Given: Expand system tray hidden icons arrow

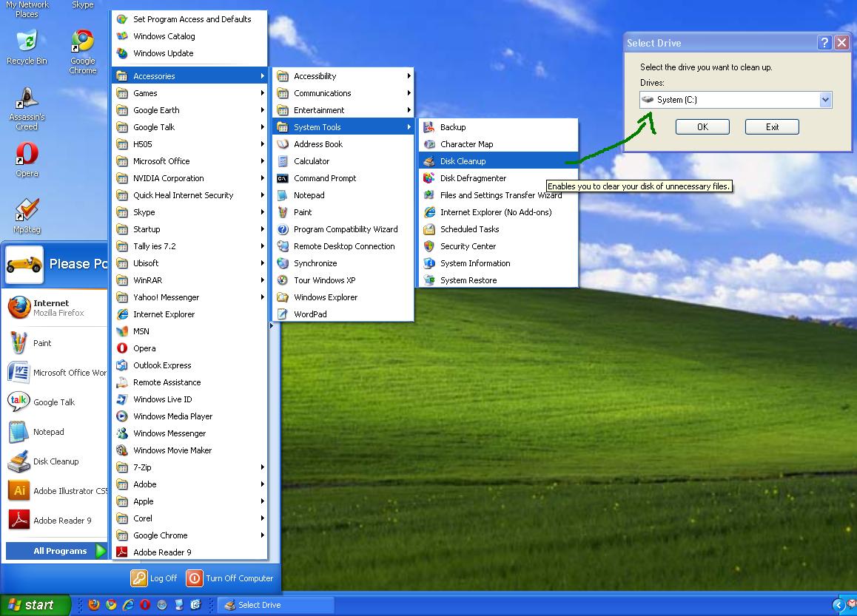Looking at the screenshot, I should pos(838,604).
